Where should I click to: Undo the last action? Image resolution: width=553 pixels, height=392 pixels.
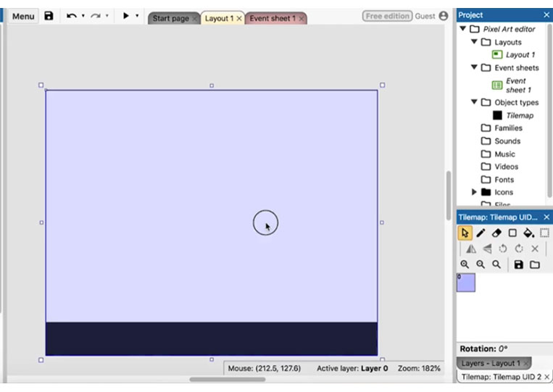[x=72, y=16]
